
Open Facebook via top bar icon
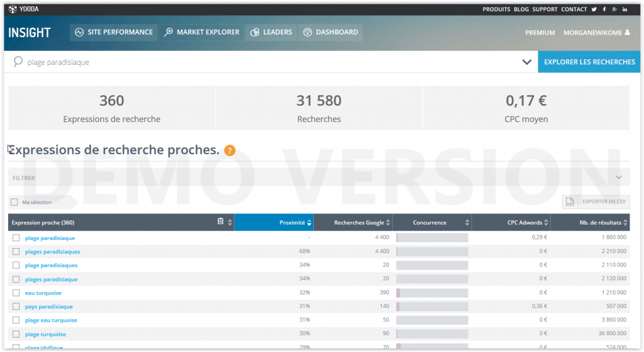coord(604,9)
